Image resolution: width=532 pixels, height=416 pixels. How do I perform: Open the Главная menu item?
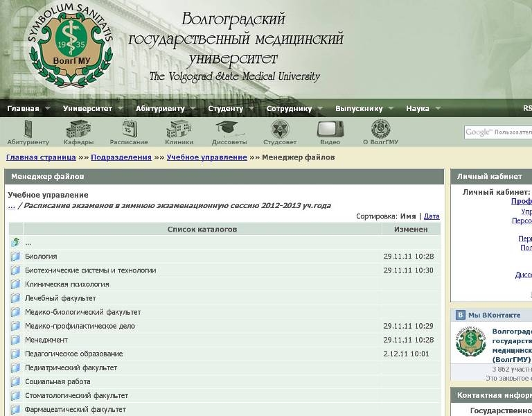[x=23, y=109]
